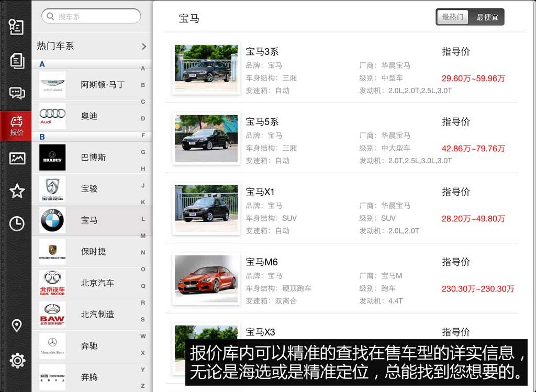Click the Besturn 奔腾 logo
Image resolution: width=536 pixels, height=392 pixels.
tap(52, 377)
